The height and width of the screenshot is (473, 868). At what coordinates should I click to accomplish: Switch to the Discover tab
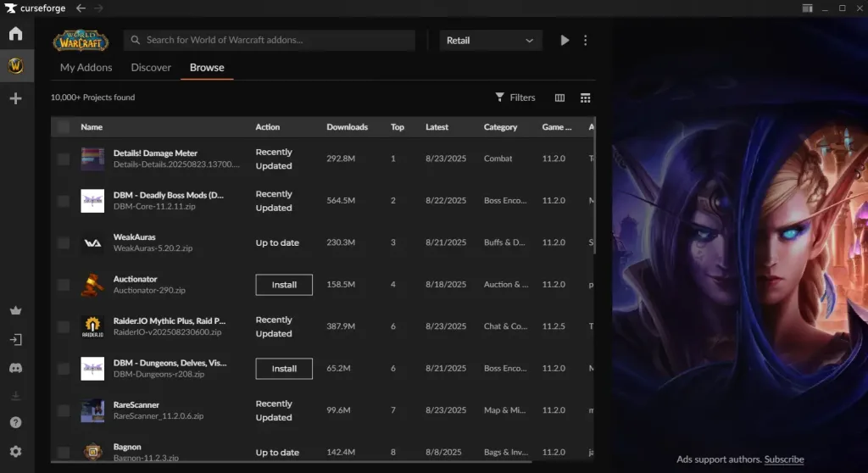151,67
